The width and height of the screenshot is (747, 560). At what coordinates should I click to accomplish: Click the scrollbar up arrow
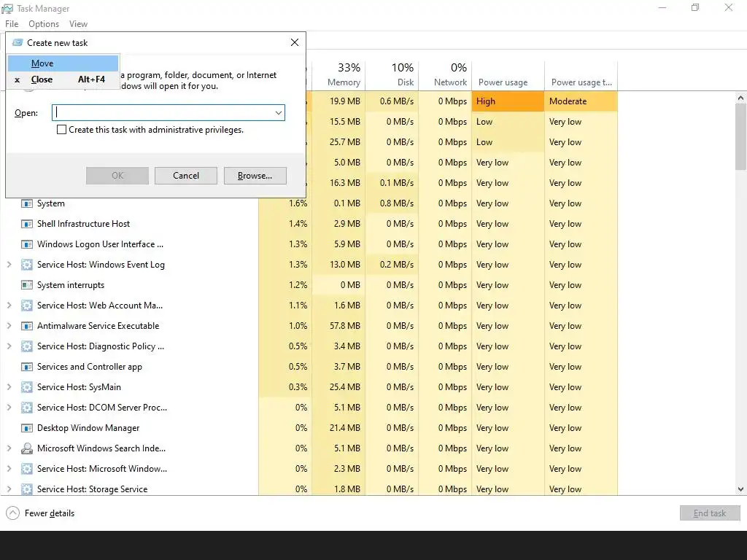tap(740, 98)
